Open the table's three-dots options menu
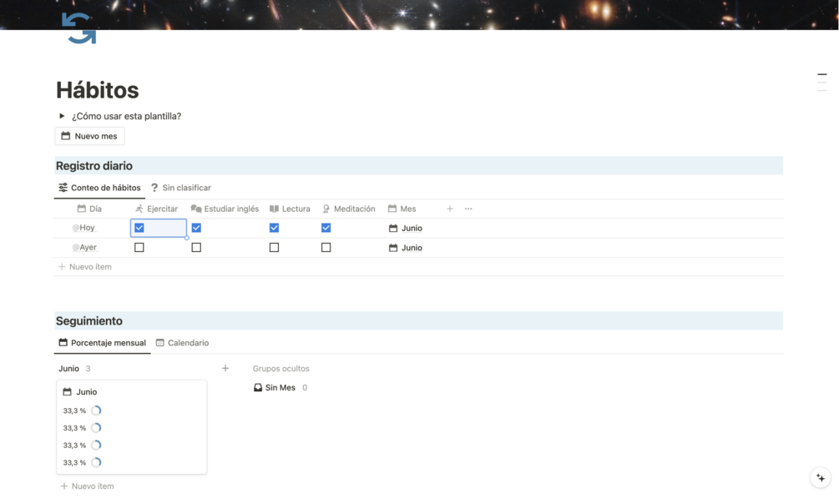Image resolution: width=839 pixels, height=504 pixels. (x=468, y=209)
